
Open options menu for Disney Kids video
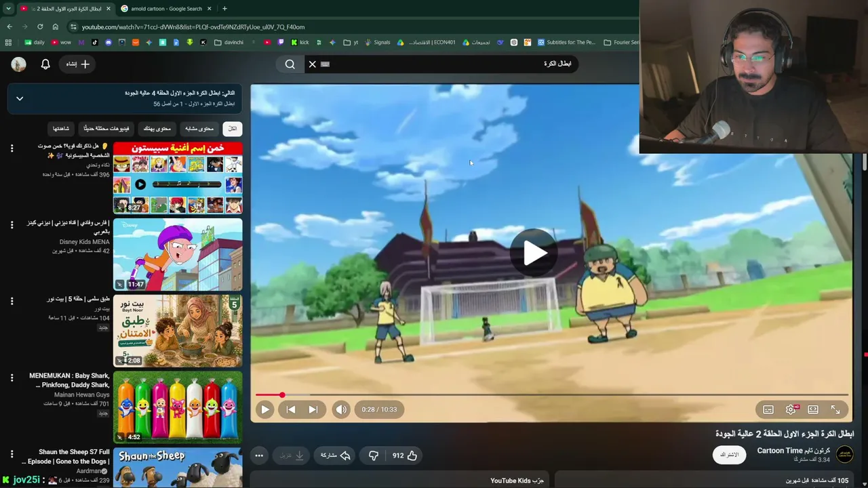coord(12,224)
